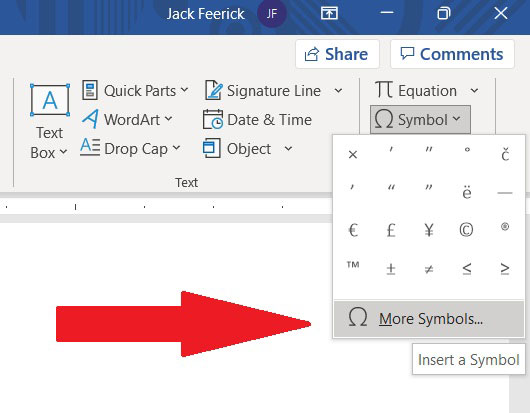Click the Equation pi icon
This screenshot has height=413, width=530.
tap(384, 90)
